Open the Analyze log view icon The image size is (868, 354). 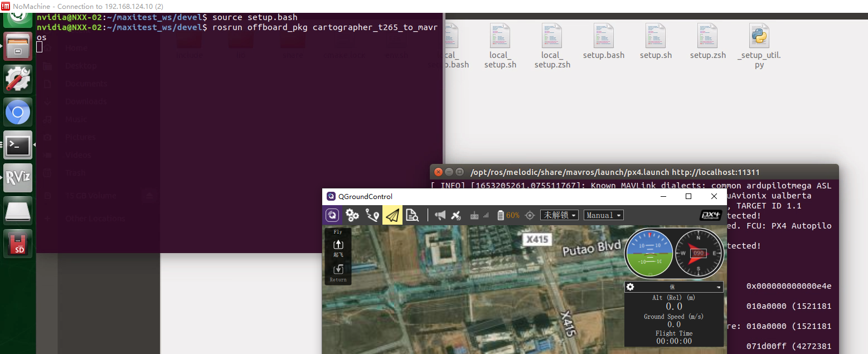pos(413,215)
